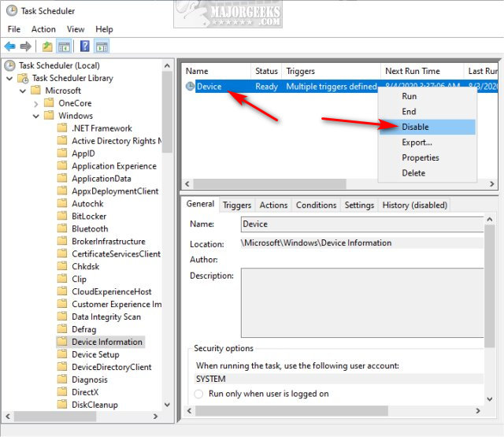The image size is (504, 437).
Task: Click the DirectX folder icon
Action: (62, 391)
